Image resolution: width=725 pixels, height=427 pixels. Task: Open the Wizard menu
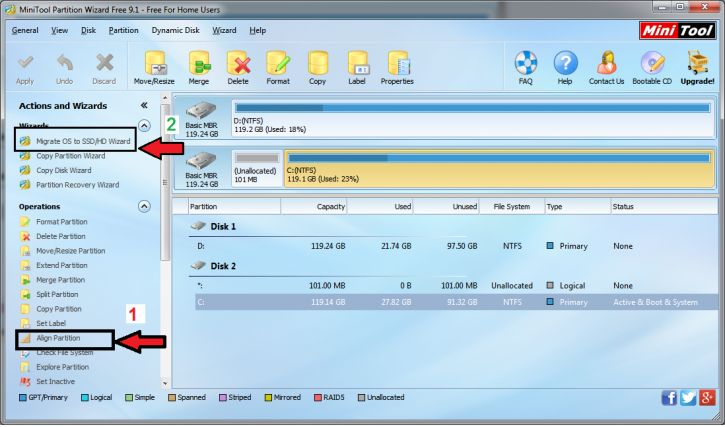coord(224,31)
